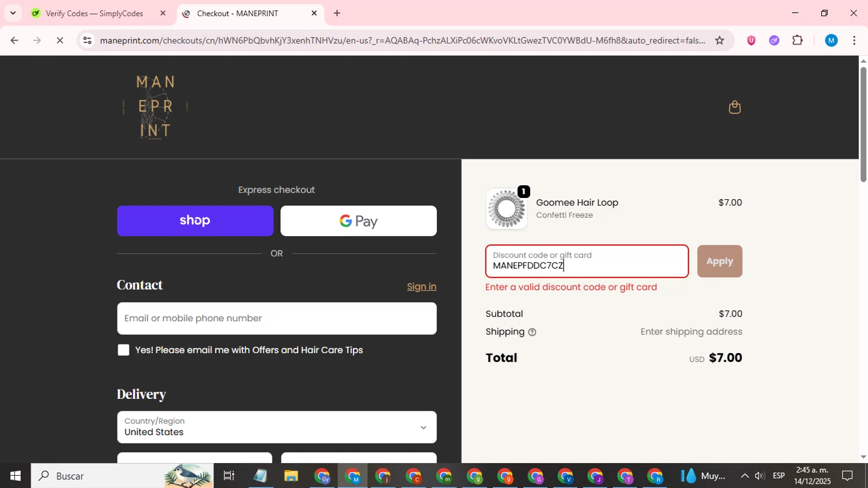Switch to the Chrome window badged C
This screenshot has height=488, width=868.
pyautogui.click(x=413, y=476)
